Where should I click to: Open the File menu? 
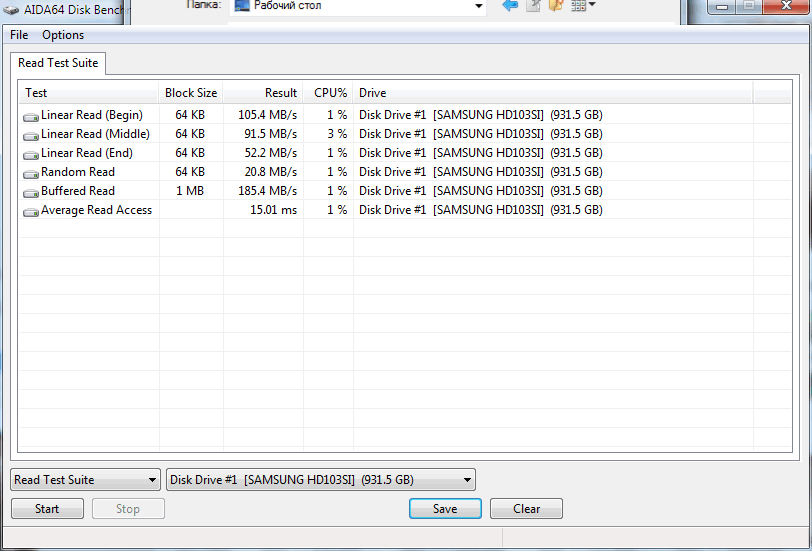(x=19, y=35)
